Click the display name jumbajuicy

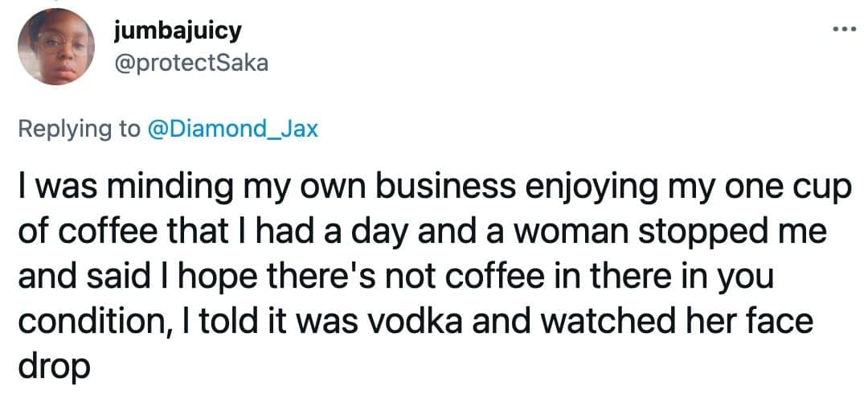178,31
